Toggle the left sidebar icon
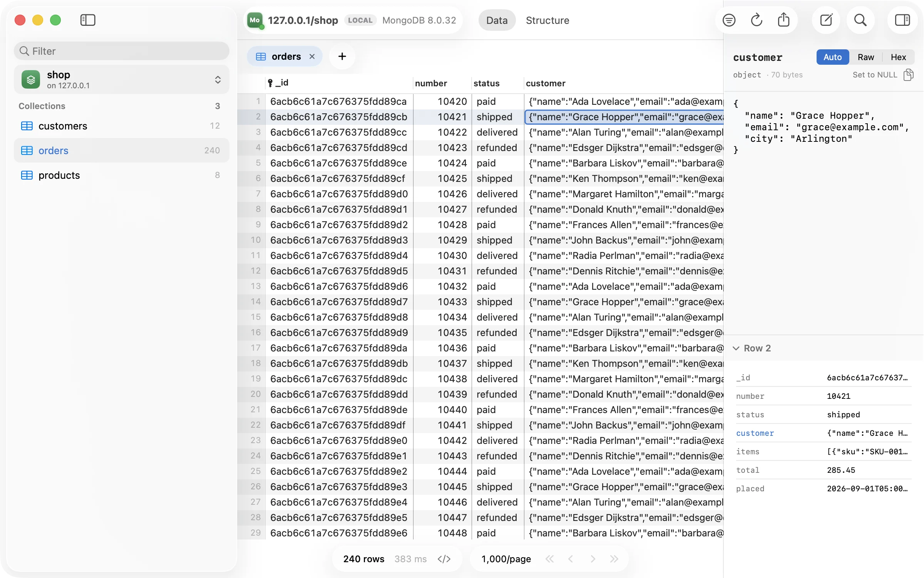The image size is (924, 578). click(88, 20)
